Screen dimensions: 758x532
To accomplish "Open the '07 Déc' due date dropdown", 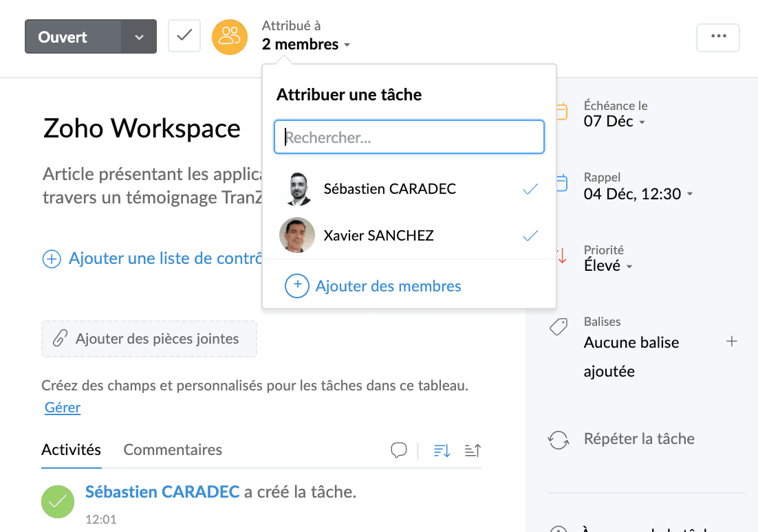I will tap(614, 121).
